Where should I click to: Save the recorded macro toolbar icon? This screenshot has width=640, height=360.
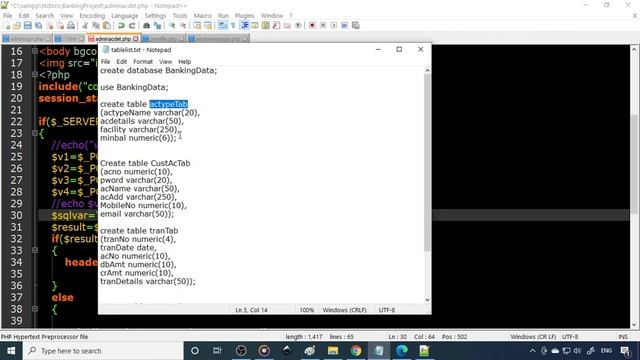356,25
